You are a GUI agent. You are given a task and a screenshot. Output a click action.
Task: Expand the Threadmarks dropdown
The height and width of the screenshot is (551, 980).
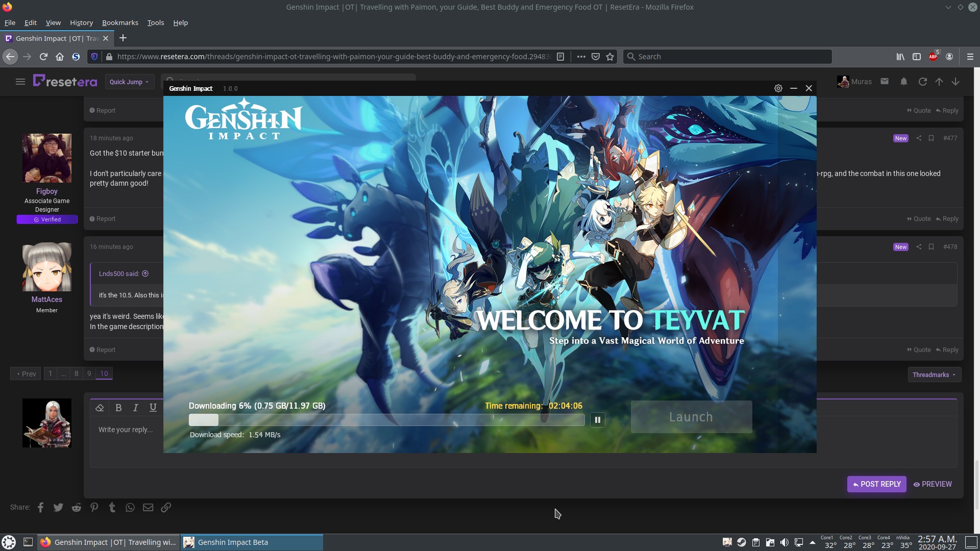coord(934,375)
